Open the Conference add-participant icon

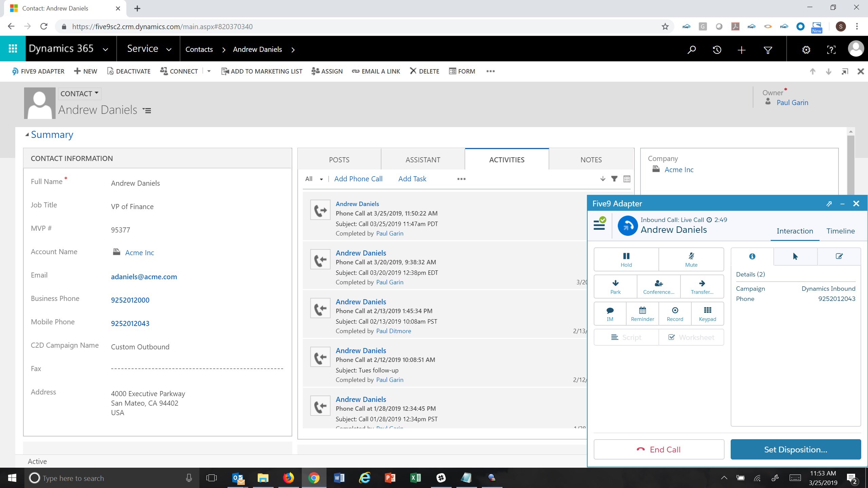[658, 287]
